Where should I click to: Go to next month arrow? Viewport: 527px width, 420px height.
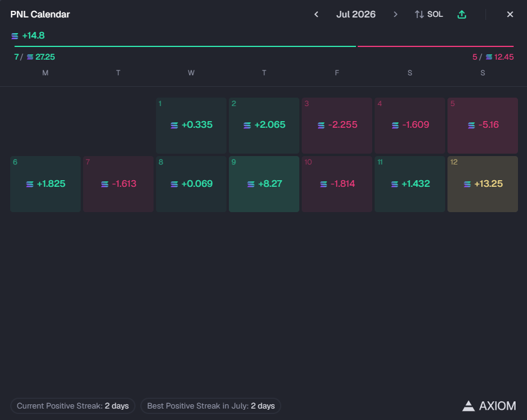click(x=395, y=14)
